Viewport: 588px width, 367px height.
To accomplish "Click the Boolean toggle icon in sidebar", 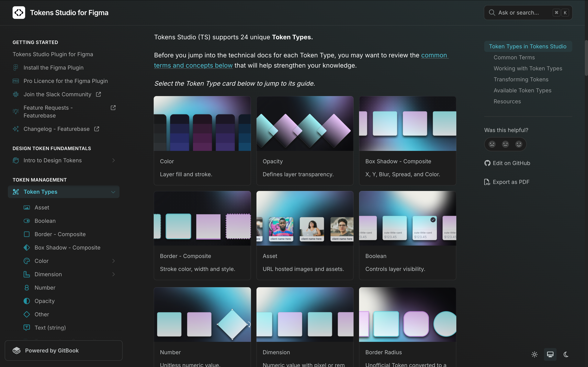I will coord(27,221).
